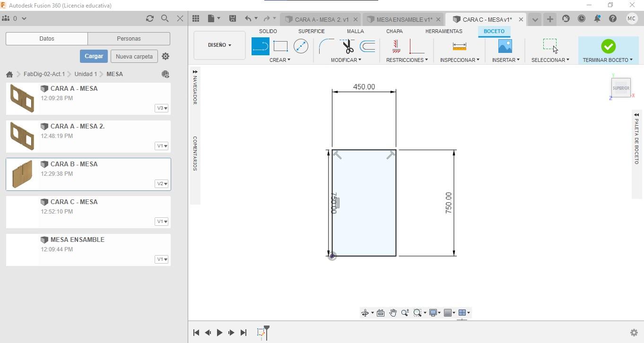644x343 pixels.
Task: Open the MC user account menu
Action: click(x=632, y=19)
